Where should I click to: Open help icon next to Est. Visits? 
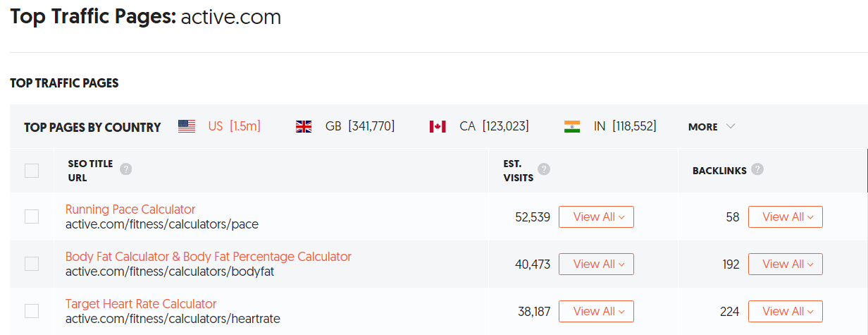(544, 169)
